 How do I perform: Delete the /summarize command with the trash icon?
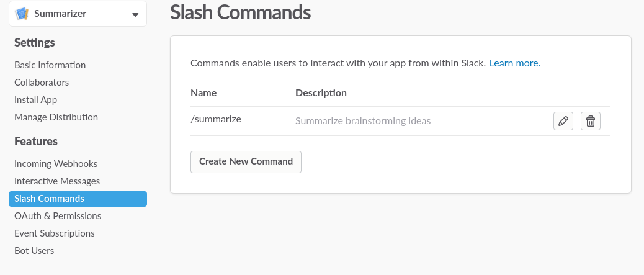point(591,121)
